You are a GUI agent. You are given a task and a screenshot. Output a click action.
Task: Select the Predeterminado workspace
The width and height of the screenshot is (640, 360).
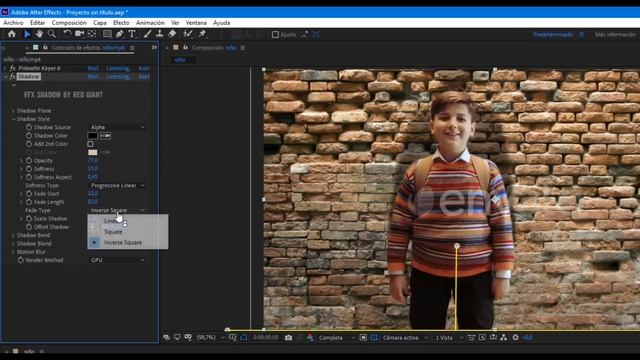[x=553, y=35]
